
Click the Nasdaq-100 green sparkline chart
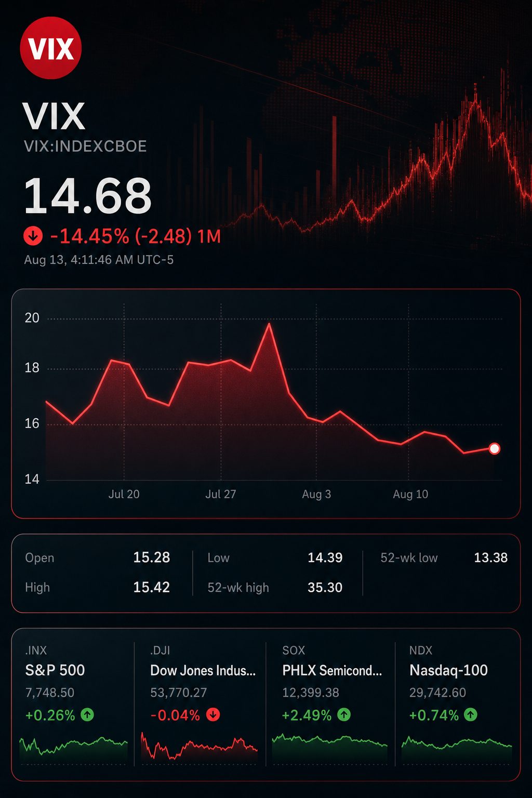[x=456, y=749]
